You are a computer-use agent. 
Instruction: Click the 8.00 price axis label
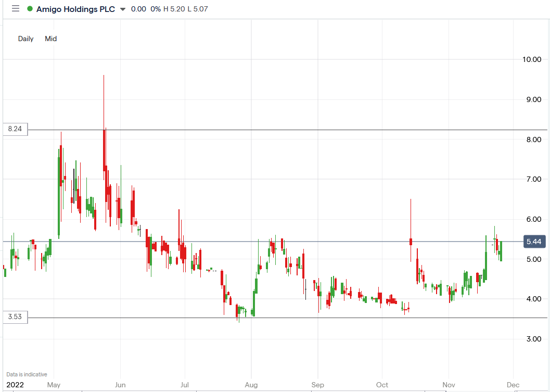[x=533, y=140]
